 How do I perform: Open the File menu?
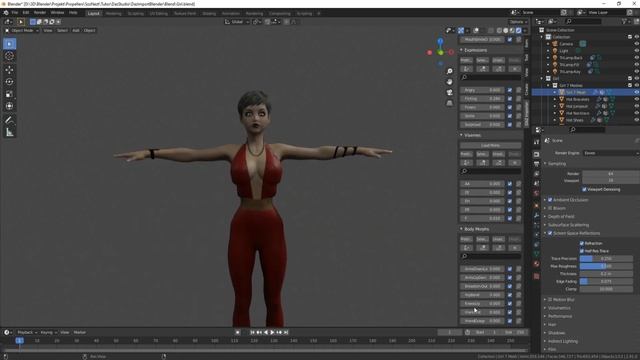pos(15,13)
